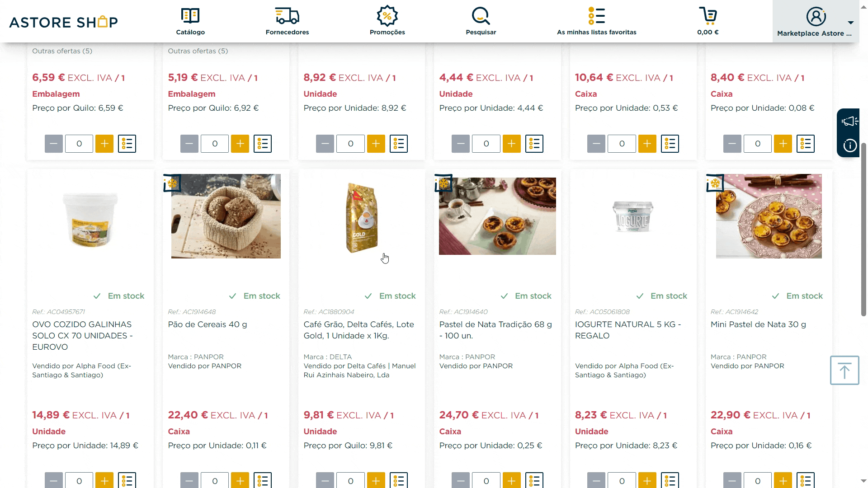The width and height of the screenshot is (868, 488).
Task: Expand Marketplace Astore account dropdown
Action: point(816,21)
